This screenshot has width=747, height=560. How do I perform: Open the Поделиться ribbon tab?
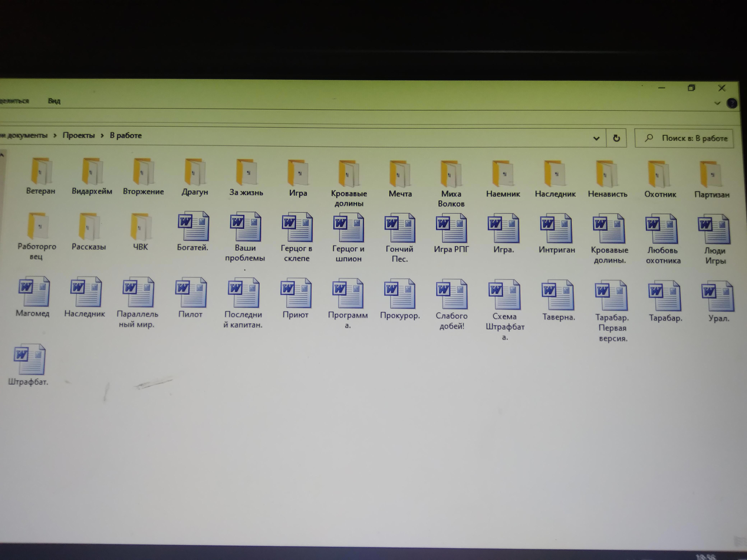coord(14,101)
